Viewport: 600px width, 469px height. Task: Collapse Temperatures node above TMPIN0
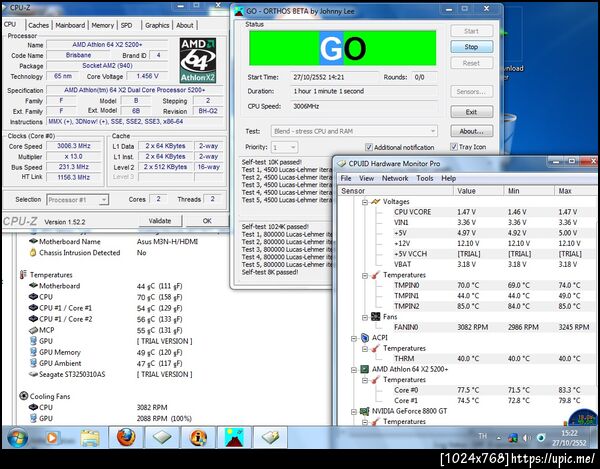point(365,275)
